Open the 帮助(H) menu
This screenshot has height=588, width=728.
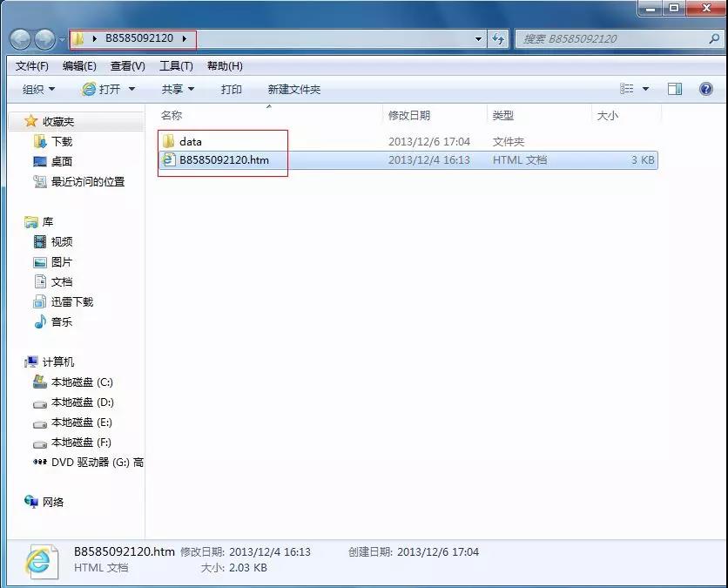(x=225, y=66)
